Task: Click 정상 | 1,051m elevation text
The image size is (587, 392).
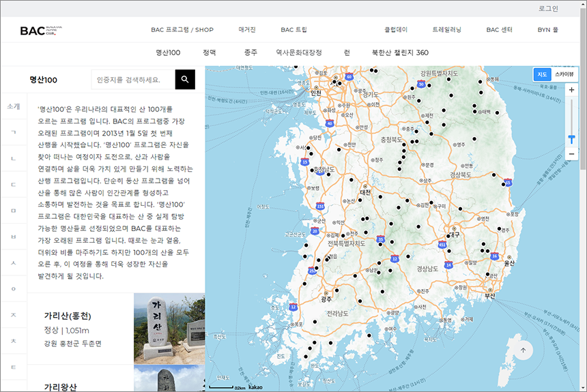Action: point(67,330)
